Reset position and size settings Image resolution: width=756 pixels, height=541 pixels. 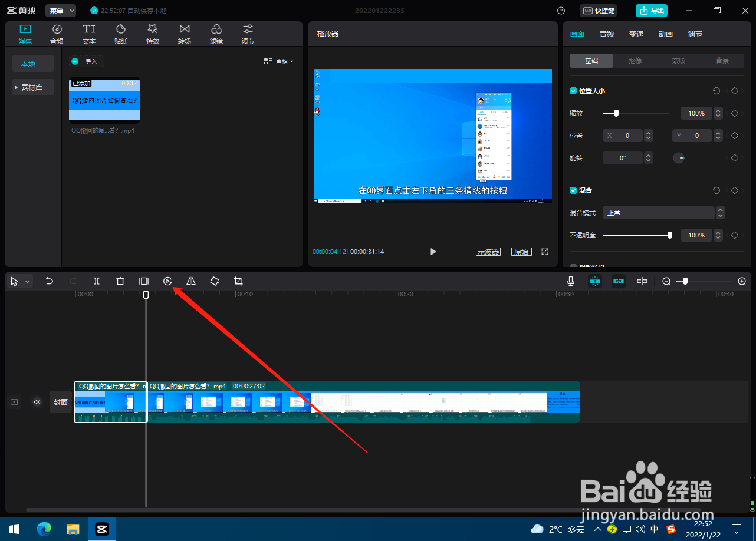tap(716, 91)
